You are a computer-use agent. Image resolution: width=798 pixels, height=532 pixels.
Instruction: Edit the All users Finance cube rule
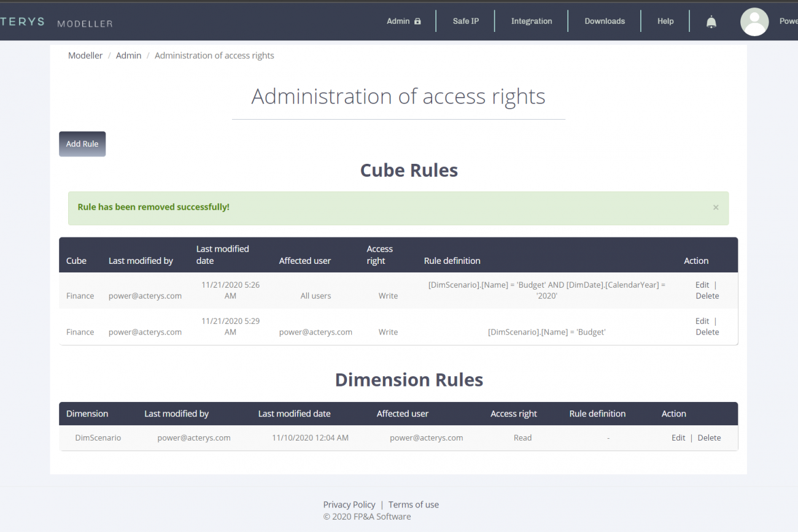coord(702,285)
